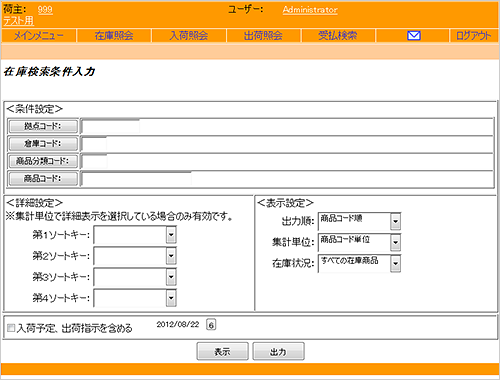Image resolution: width=500 pixels, height=380 pixels.
Task: Follow the 999 shipper link
Action: point(45,9)
